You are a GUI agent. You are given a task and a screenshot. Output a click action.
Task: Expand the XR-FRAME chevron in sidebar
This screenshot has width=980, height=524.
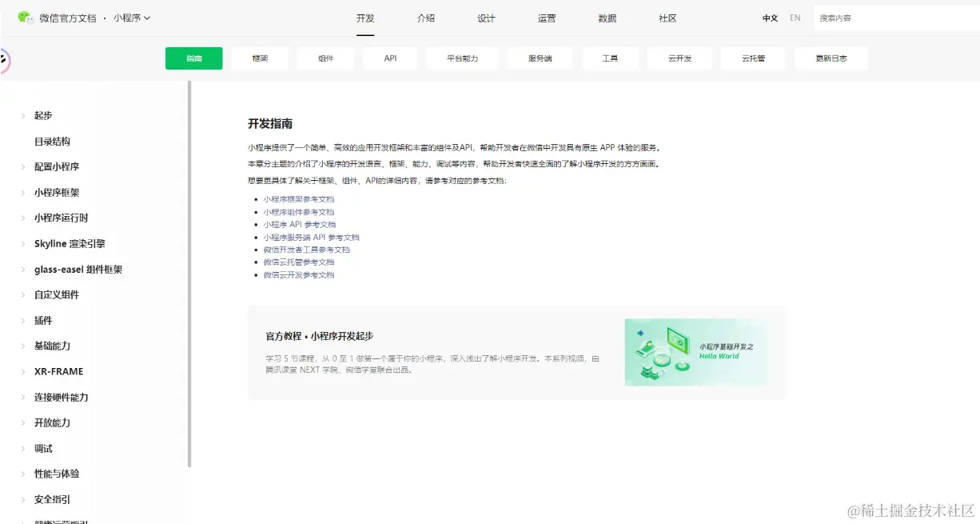pos(22,372)
